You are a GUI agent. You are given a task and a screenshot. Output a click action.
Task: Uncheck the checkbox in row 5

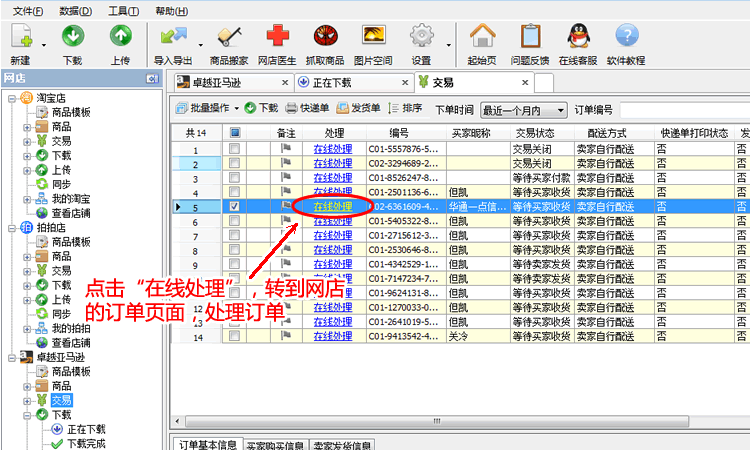tap(234, 207)
